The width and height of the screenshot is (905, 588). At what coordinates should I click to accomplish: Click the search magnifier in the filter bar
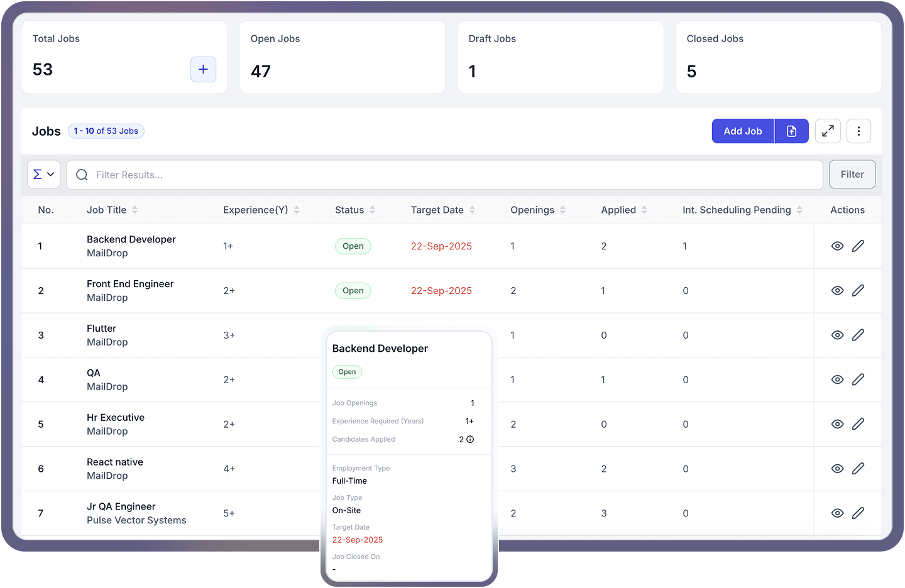tap(82, 175)
